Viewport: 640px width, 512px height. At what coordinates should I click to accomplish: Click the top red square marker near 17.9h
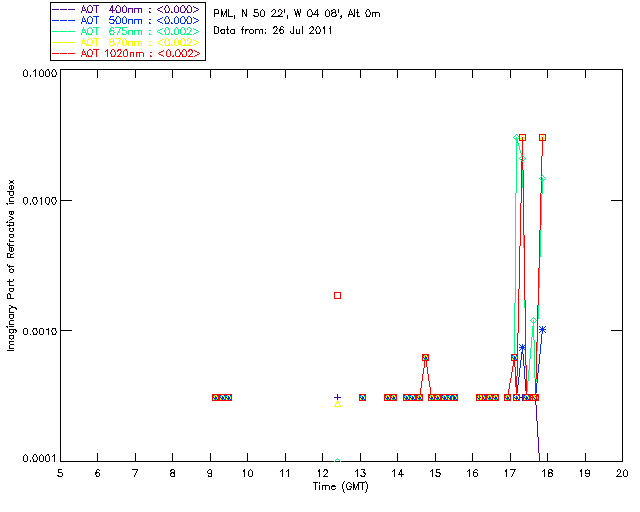[x=542, y=138]
